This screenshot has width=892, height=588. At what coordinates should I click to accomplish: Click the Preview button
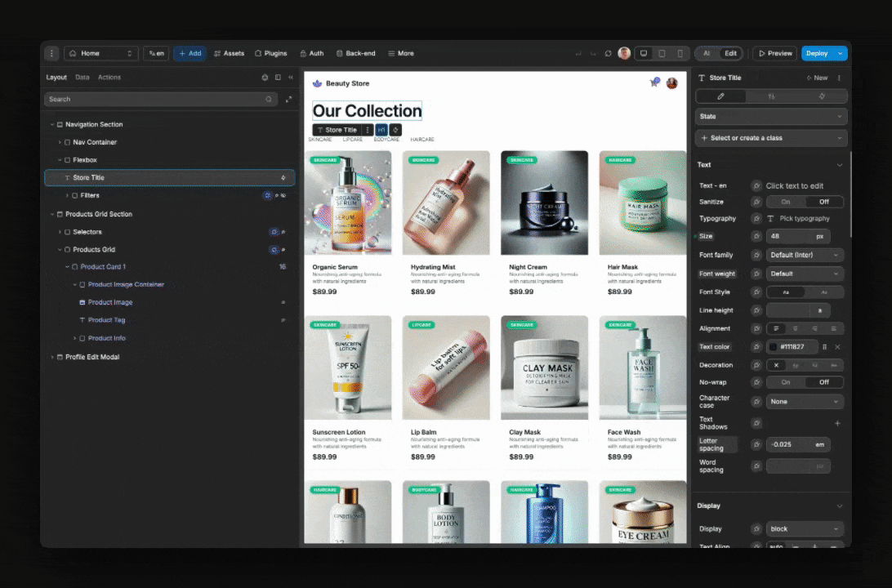click(x=774, y=53)
